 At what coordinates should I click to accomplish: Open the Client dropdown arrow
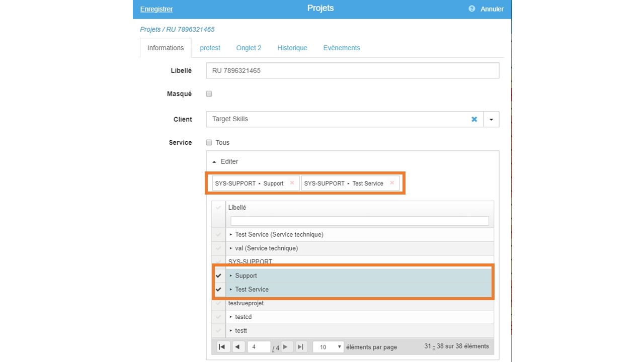pyautogui.click(x=491, y=120)
